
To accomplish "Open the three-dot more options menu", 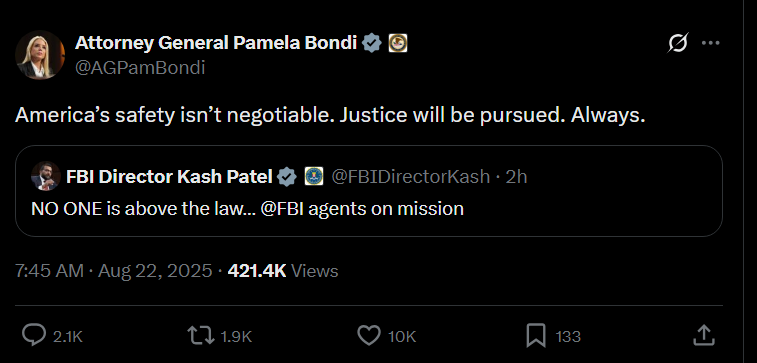I will [711, 43].
